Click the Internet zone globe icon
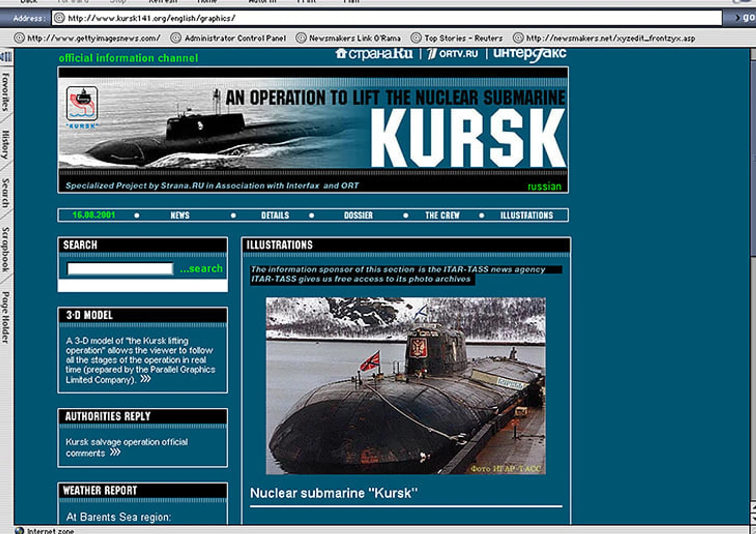 (20, 530)
